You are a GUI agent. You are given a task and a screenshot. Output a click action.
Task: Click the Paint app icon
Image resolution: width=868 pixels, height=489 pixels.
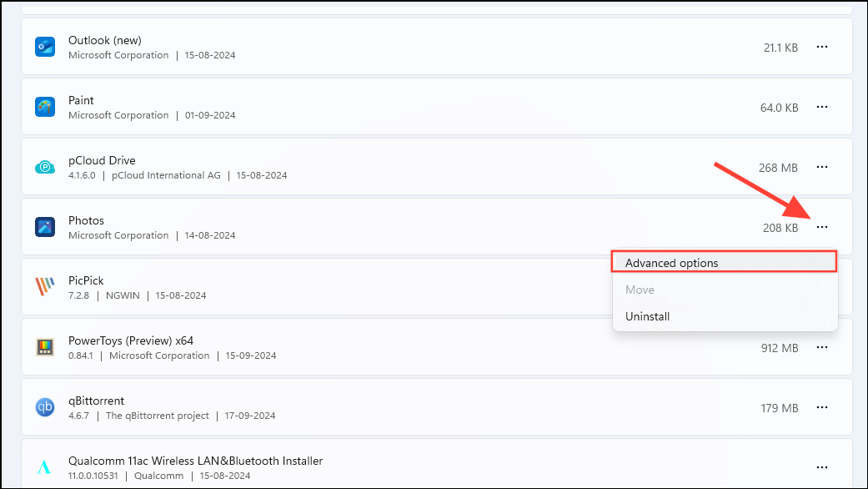[x=45, y=107]
